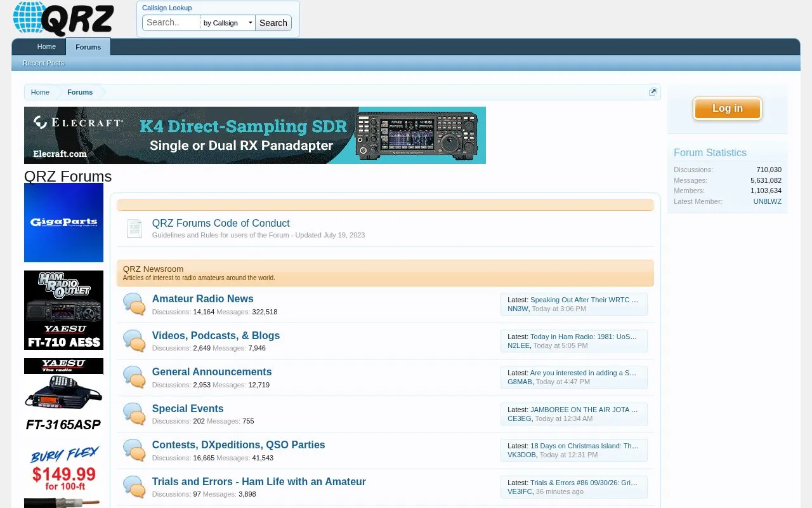The width and height of the screenshot is (812, 508).
Task: Open user N2LEE profile link
Action: (518, 345)
